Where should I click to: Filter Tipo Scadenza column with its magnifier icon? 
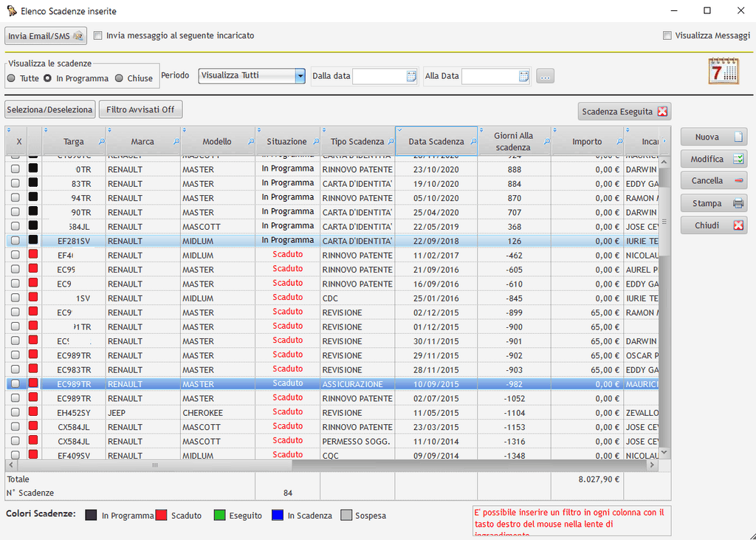391,142
